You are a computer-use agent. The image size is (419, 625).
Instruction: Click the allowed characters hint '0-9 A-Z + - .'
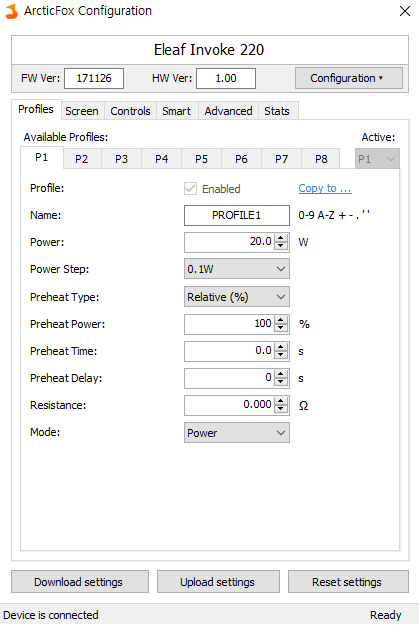coord(334,215)
